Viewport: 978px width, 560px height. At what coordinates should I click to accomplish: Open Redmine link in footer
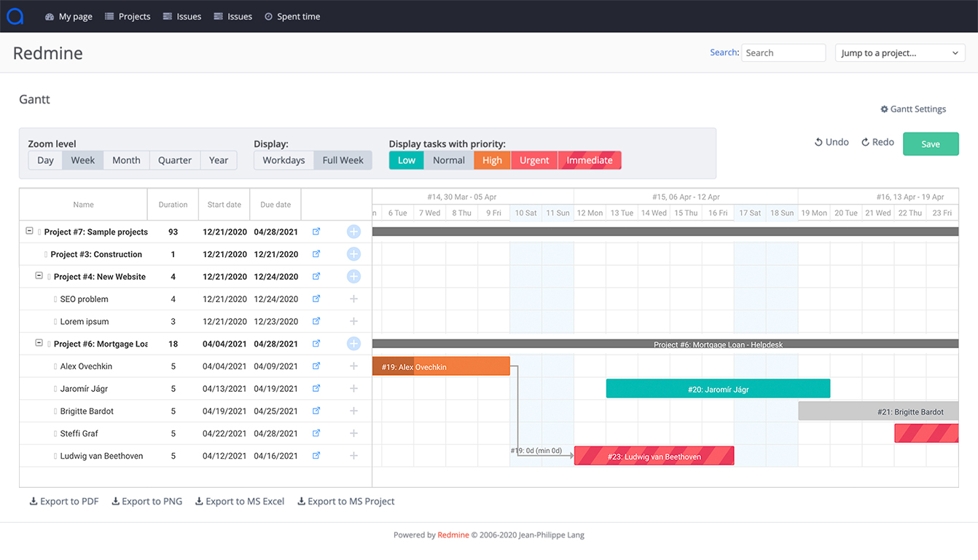[453, 535]
